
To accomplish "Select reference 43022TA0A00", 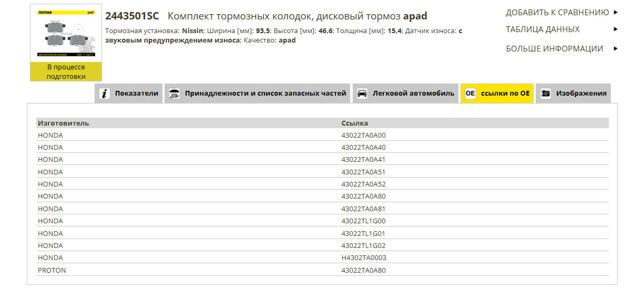I will pos(363,135).
